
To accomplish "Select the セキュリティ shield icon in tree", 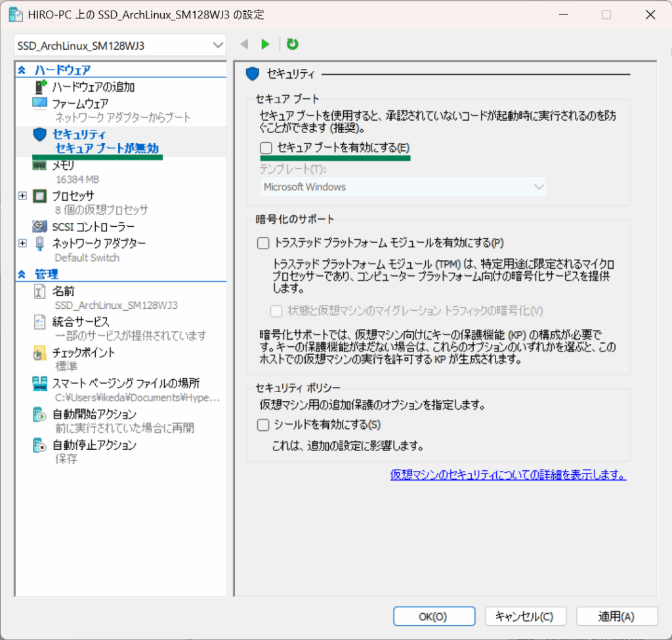I will click(40, 134).
